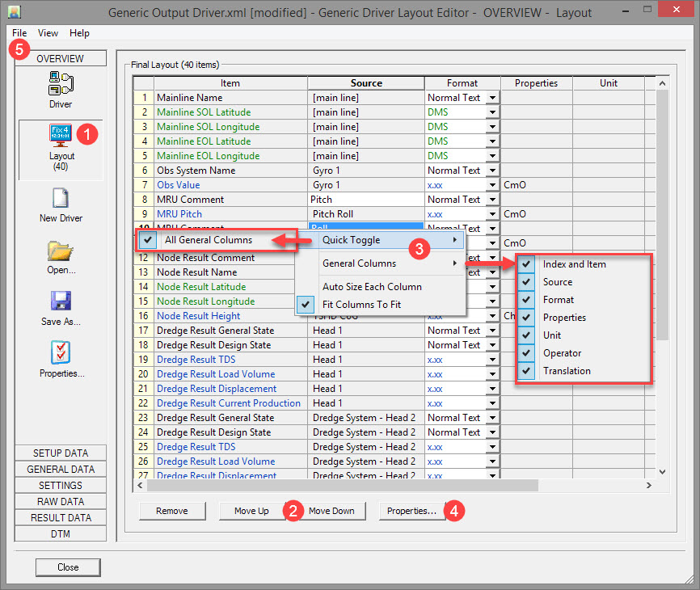Toggle the All General Columns checkbox
Screen dimensions: 700x590
147,240
